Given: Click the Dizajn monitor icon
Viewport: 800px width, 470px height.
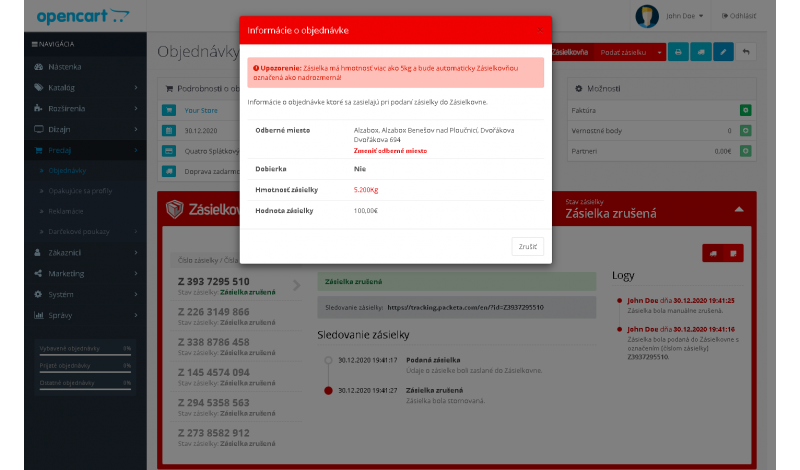Looking at the screenshot, I should tap(38, 129).
